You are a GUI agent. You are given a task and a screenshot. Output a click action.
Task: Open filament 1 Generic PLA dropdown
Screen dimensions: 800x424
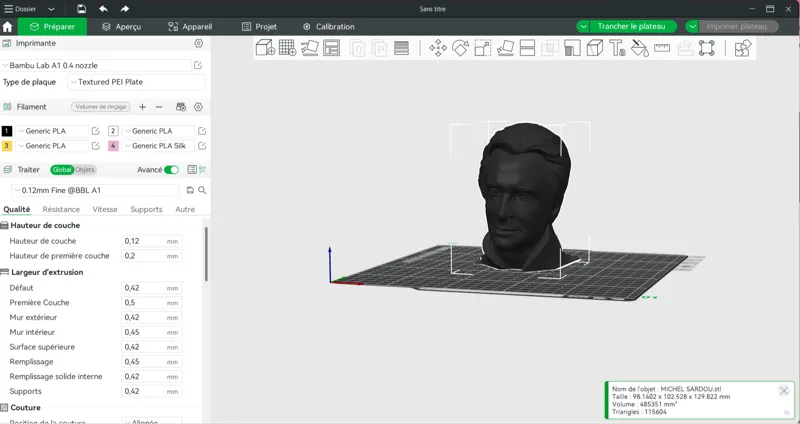coord(52,131)
